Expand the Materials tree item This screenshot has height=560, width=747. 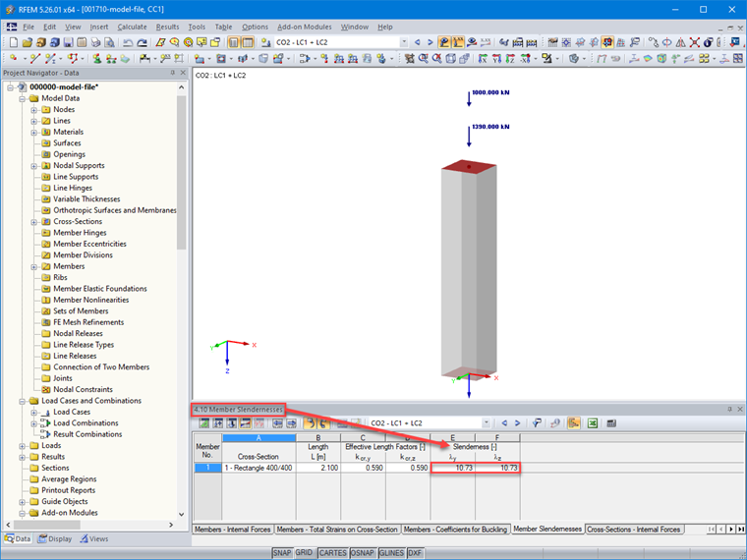[33, 133]
